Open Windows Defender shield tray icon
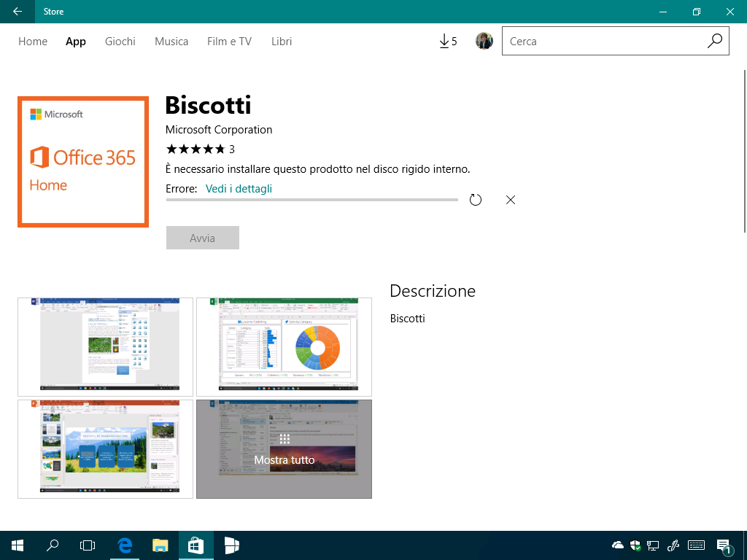Viewport: 747px width, 560px height. pos(635,545)
